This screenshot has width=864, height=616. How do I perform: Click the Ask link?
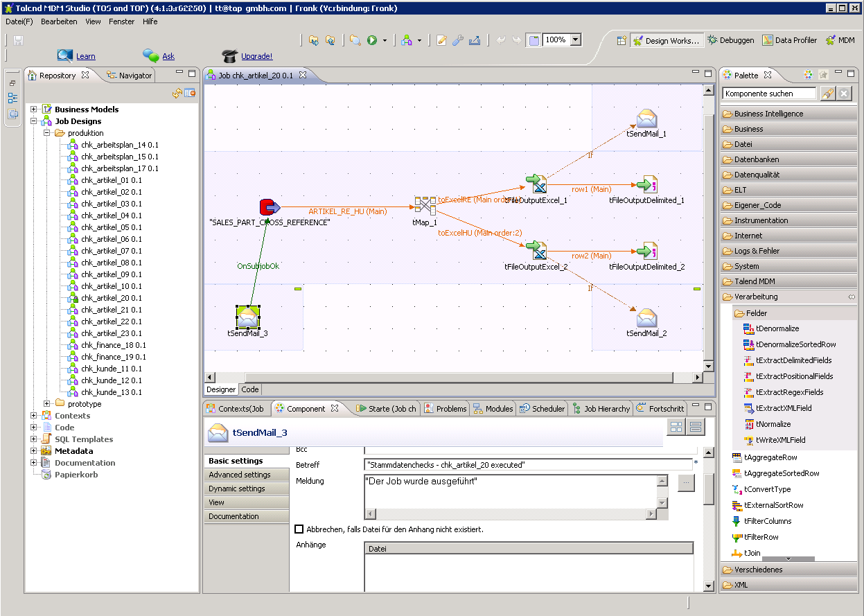[168, 56]
